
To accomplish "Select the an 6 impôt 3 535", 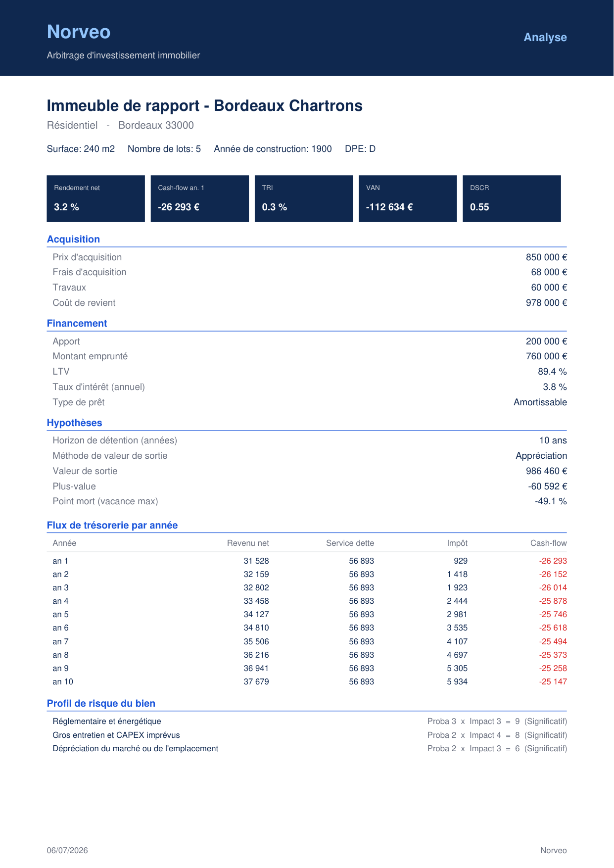I will [457, 628].
